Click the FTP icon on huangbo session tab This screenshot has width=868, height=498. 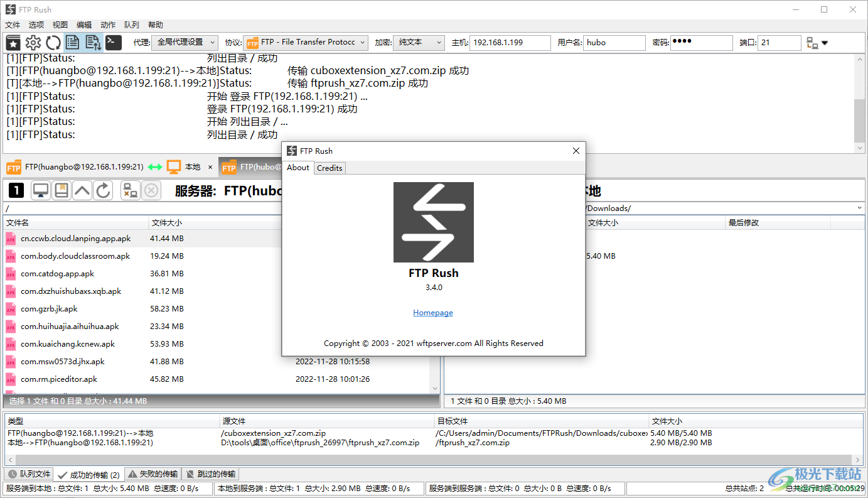pos(13,168)
